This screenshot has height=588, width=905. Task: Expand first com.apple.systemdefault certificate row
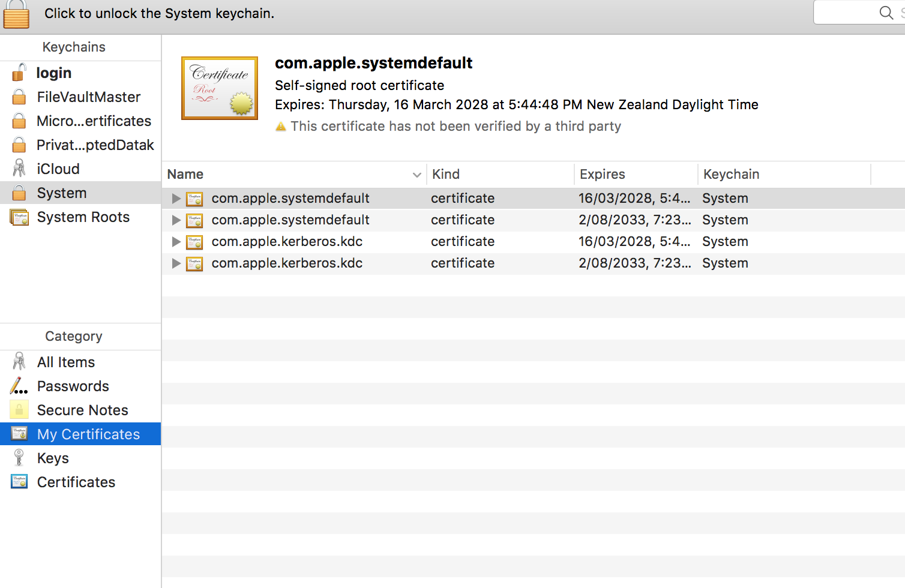click(x=176, y=199)
